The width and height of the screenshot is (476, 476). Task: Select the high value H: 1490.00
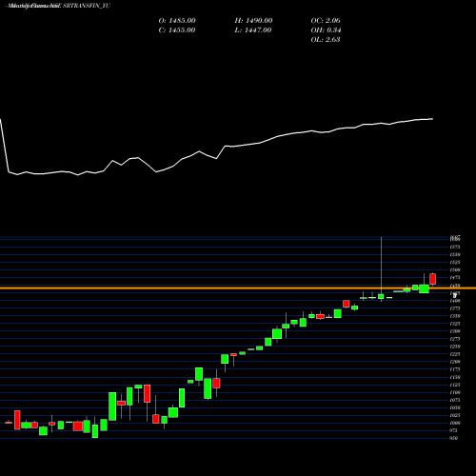[253, 21]
